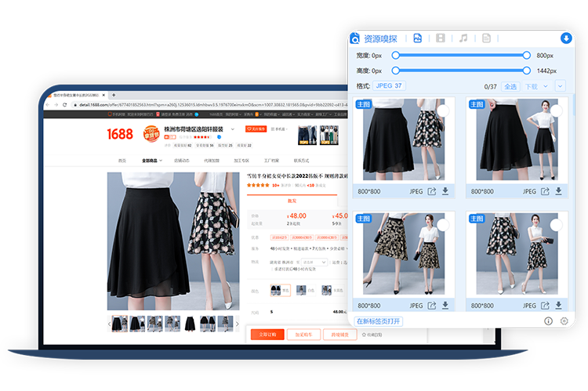
Task: Open the info circle icon at bottom
Action: click(x=548, y=321)
